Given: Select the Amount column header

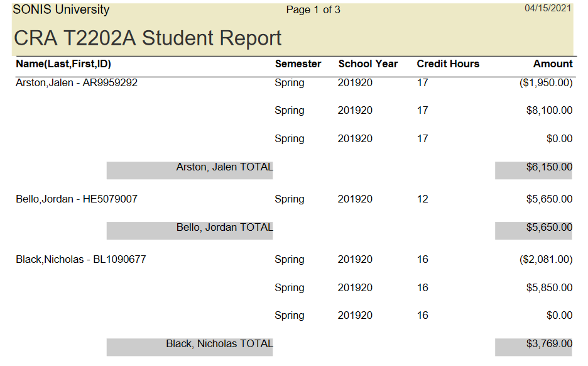Looking at the screenshot, I should (553, 64).
